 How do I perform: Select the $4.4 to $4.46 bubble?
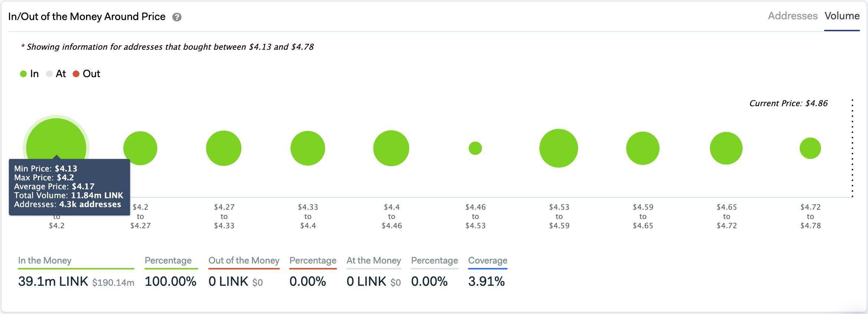point(391,148)
